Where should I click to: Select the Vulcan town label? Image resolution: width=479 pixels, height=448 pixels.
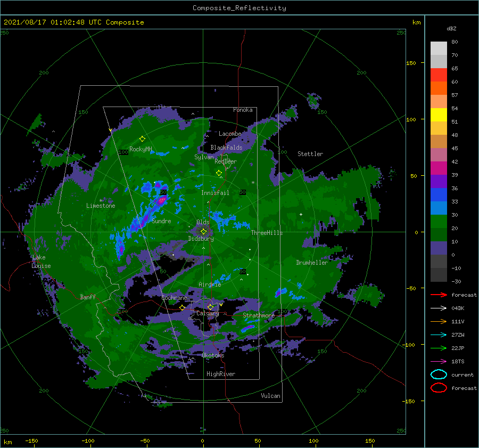[270, 396]
